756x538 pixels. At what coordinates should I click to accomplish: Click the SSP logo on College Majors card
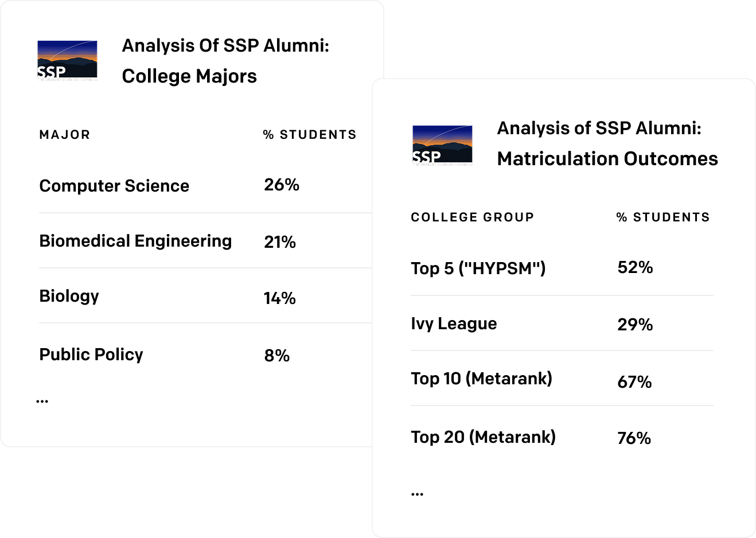point(67,60)
